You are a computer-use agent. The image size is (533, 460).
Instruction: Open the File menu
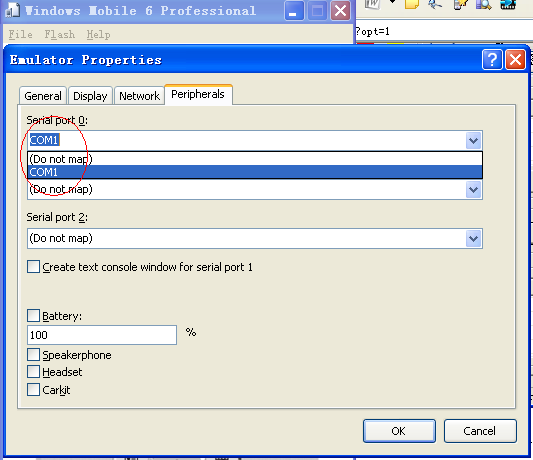(20, 34)
